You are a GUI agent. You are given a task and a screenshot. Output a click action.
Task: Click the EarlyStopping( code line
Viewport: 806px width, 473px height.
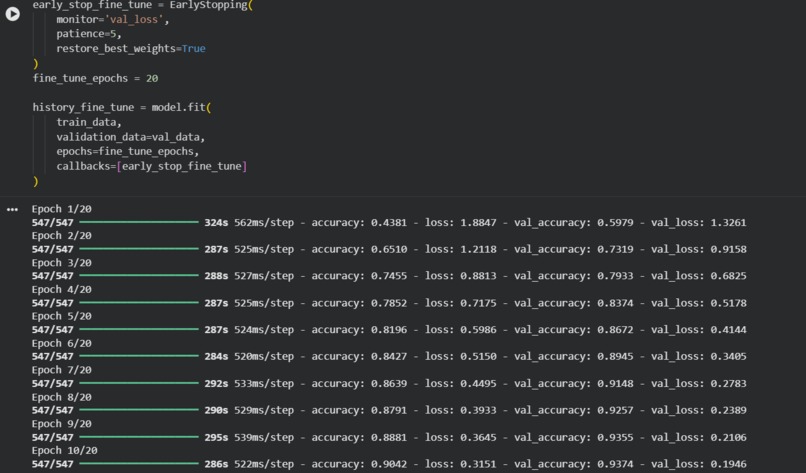(142, 5)
